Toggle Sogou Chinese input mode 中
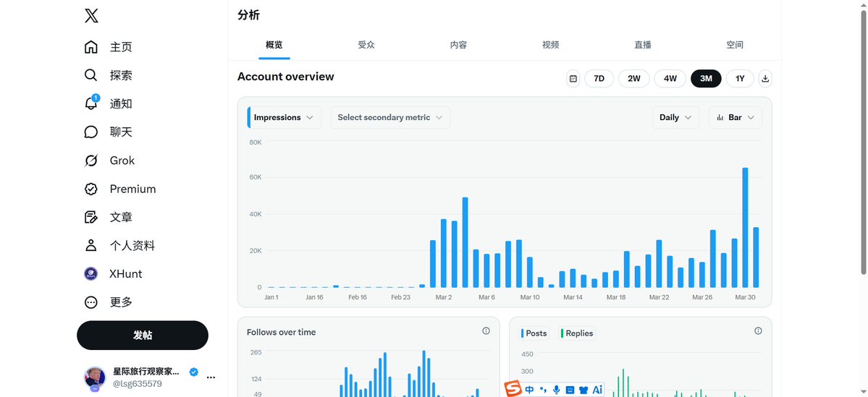868x397 pixels. (530, 390)
